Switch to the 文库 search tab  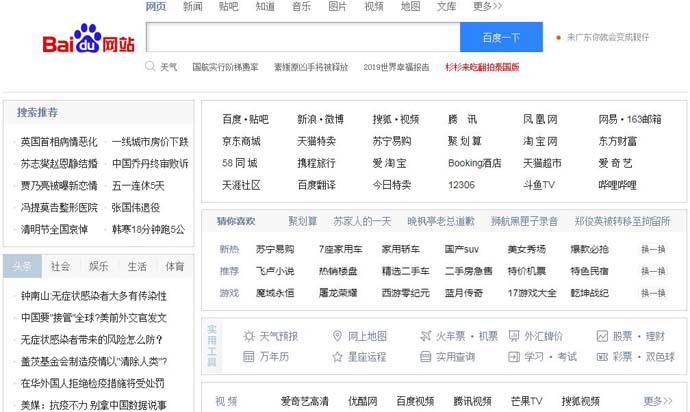tap(446, 7)
